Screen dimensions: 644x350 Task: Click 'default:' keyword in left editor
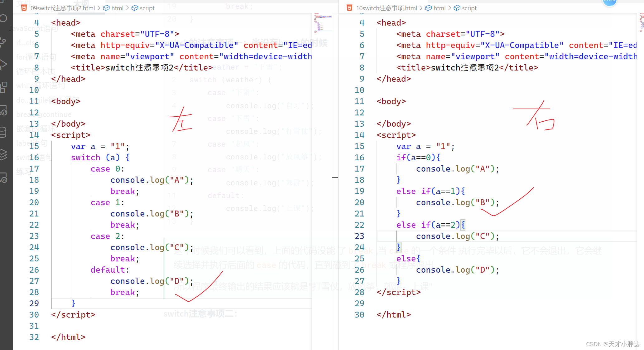click(x=110, y=270)
